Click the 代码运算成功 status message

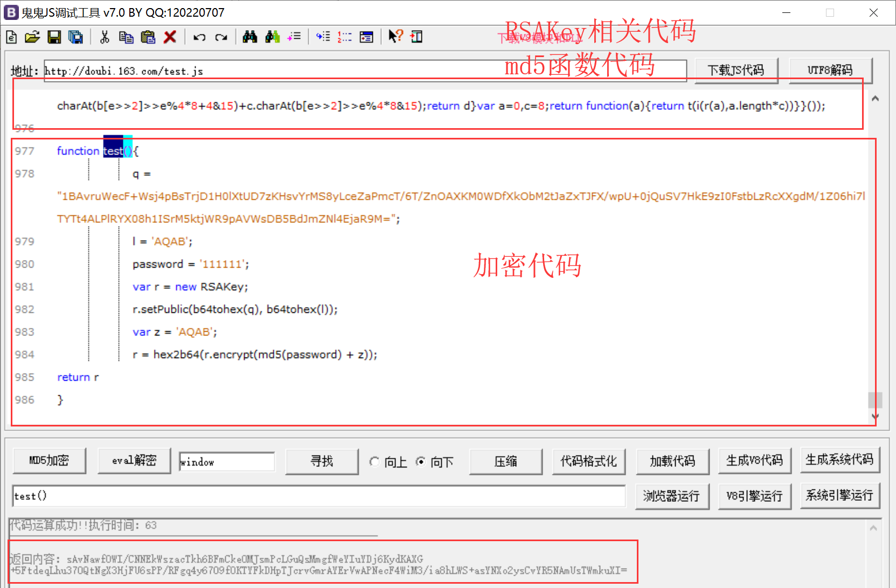pyautogui.click(x=84, y=526)
